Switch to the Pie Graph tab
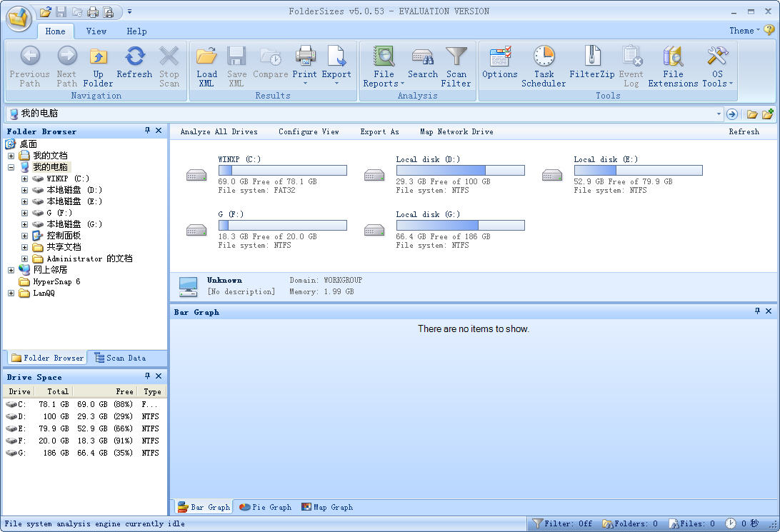The height and width of the screenshot is (532, 780). 265,507
